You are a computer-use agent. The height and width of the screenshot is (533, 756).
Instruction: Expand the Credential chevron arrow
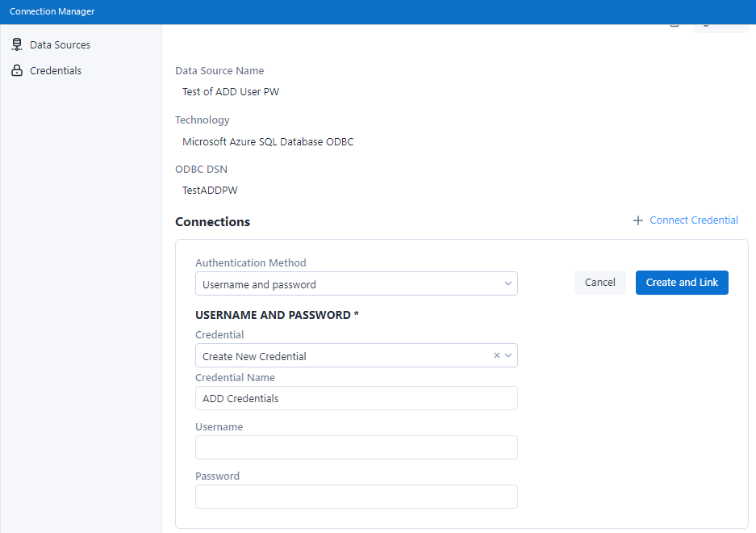[x=508, y=355]
